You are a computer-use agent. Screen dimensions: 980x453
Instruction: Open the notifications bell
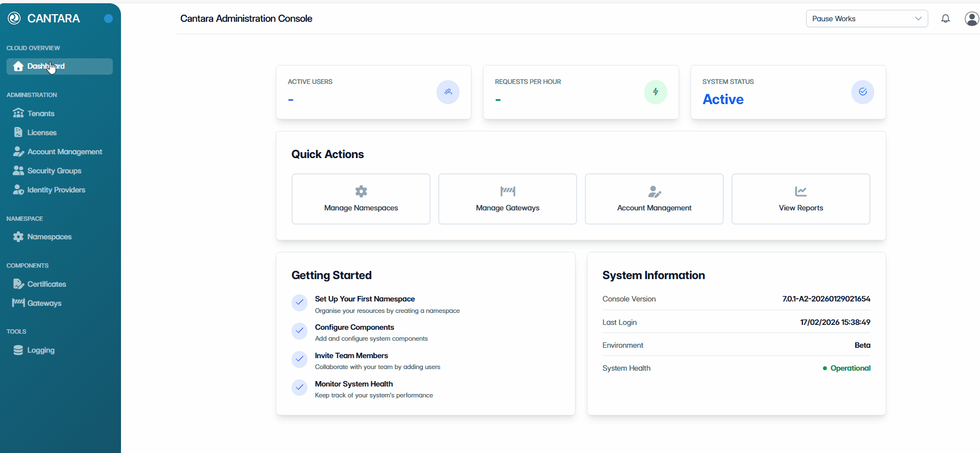coord(946,19)
